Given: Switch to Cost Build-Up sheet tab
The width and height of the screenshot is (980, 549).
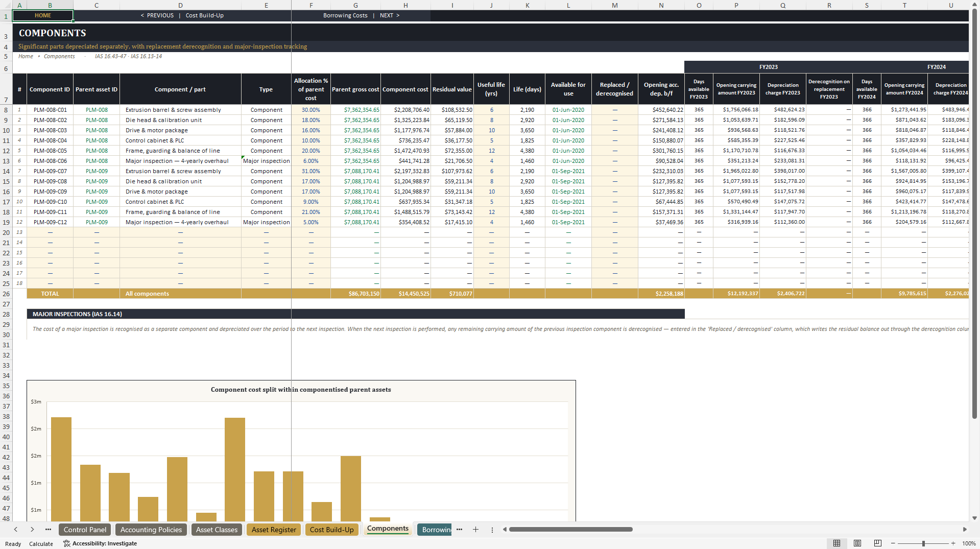Looking at the screenshot, I should coord(331,530).
